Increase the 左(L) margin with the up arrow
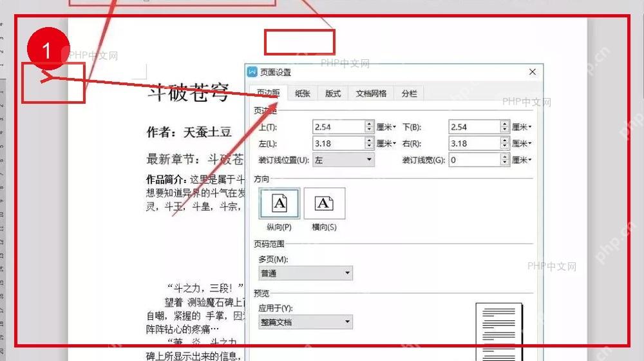Screen dimensions: 644x361 (369, 140)
